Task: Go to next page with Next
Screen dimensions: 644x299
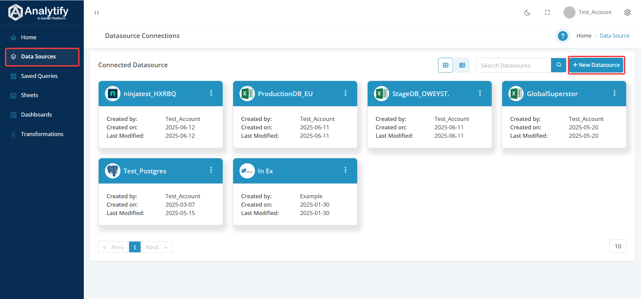Action: click(x=157, y=247)
